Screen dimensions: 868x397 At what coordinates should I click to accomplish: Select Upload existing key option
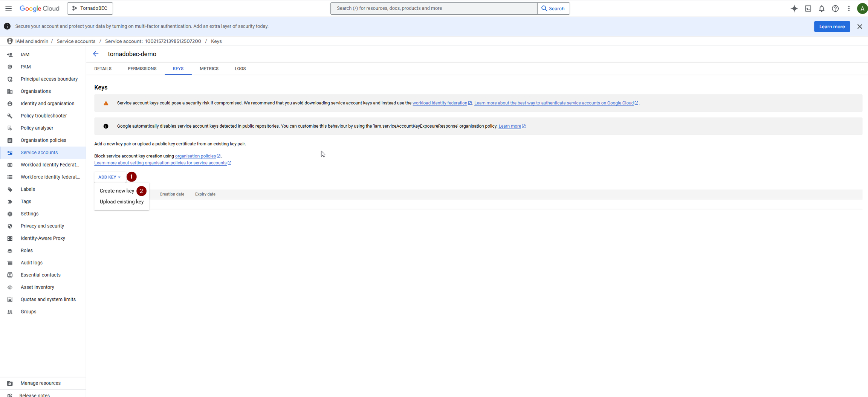click(121, 202)
